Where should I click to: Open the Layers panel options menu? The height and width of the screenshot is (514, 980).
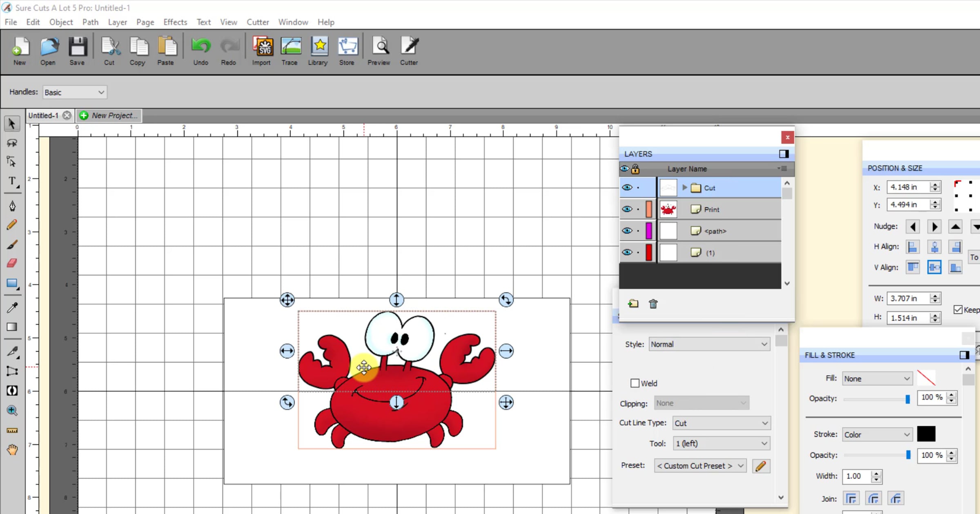(782, 168)
